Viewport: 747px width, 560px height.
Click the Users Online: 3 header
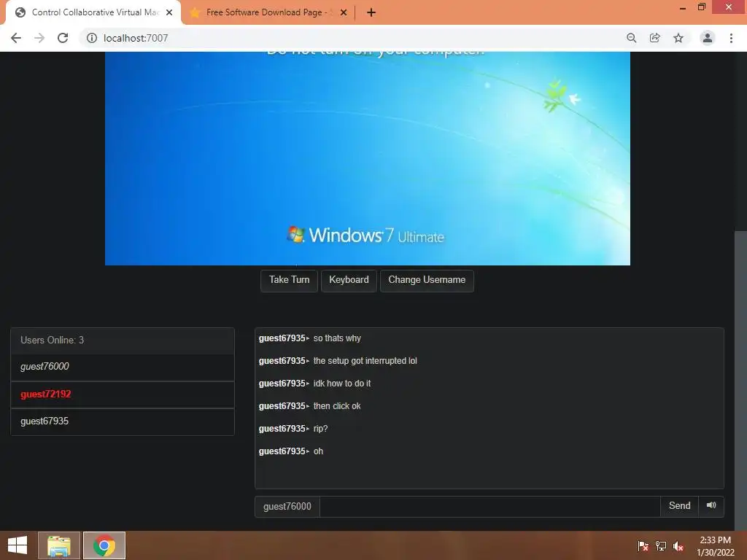(x=123, y=341)
